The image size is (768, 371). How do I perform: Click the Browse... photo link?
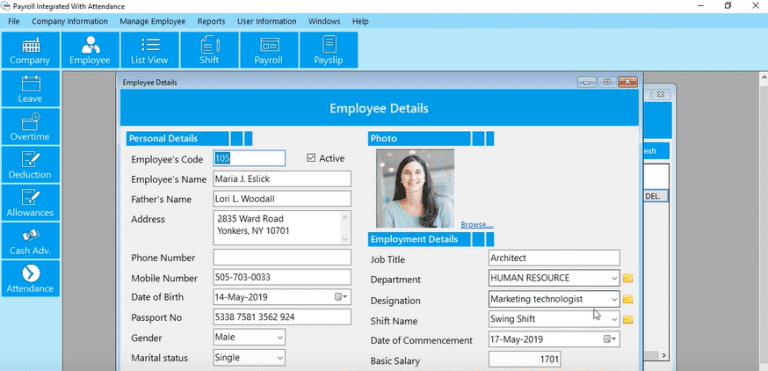point(477,224)
